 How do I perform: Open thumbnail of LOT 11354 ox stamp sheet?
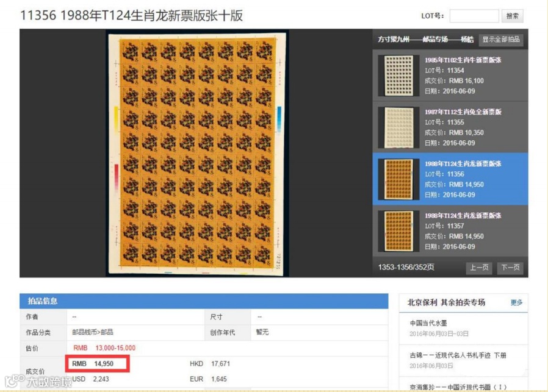pos(398,76)
